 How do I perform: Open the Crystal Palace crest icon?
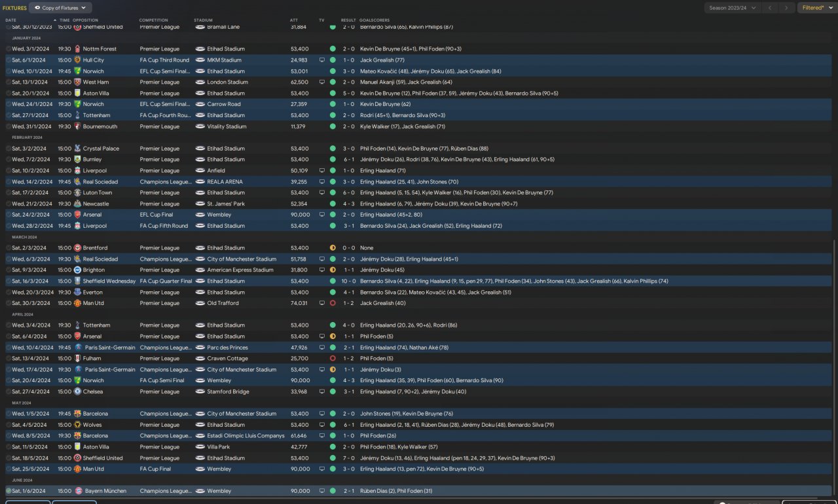pyautogui.click(x=78, y=149)
